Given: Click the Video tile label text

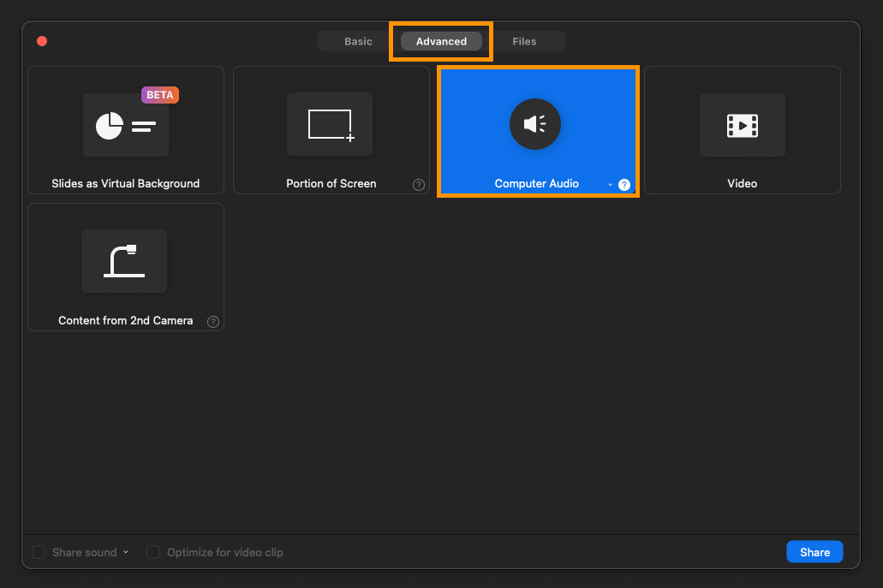Looking at the screenshot, I should (742, 184).
